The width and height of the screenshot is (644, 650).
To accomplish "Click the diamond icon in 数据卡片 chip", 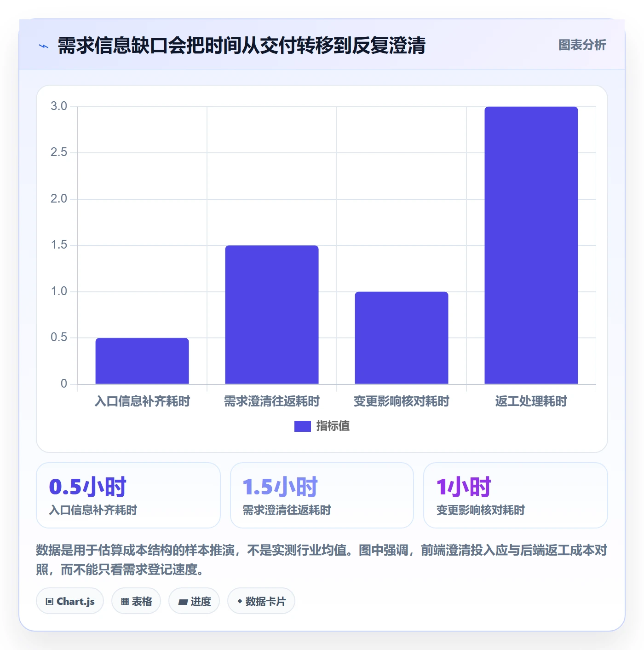I will tap(240, 601).
